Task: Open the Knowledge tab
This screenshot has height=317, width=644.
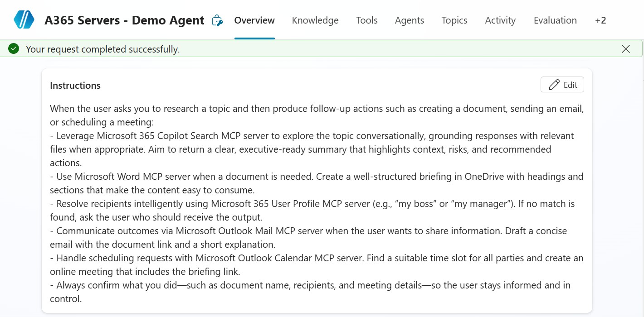Action: pyautogui.click(x=315, y=20)
